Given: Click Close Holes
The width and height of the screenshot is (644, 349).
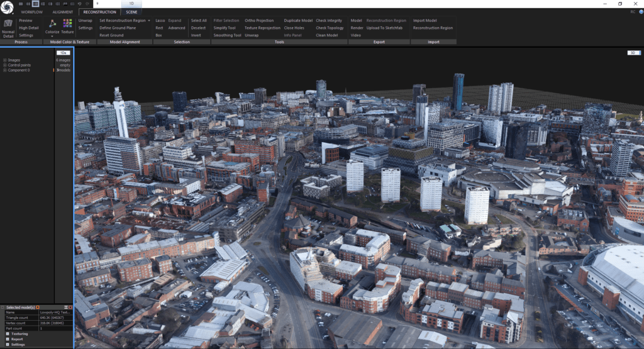Looking at the screenshot, I should [x=294, y=28].
